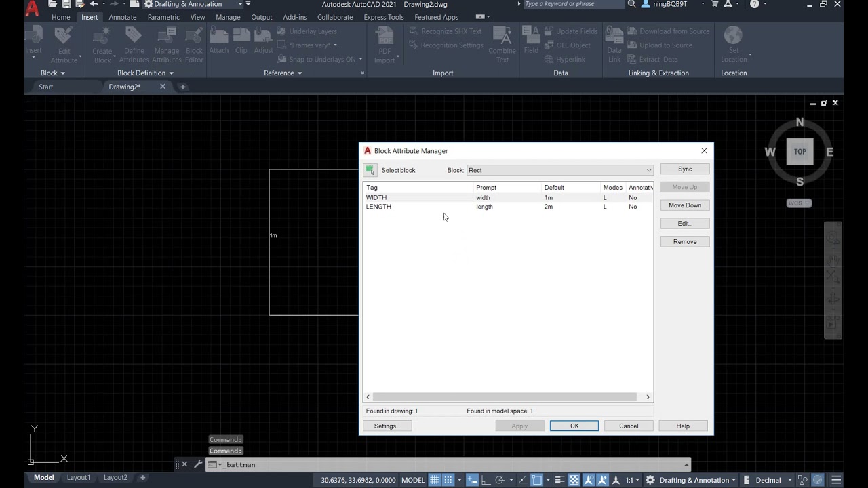This screenshot has height=488, width=868.
Task: Click the OLE Object ribbon item
Action: click(567, 45)
